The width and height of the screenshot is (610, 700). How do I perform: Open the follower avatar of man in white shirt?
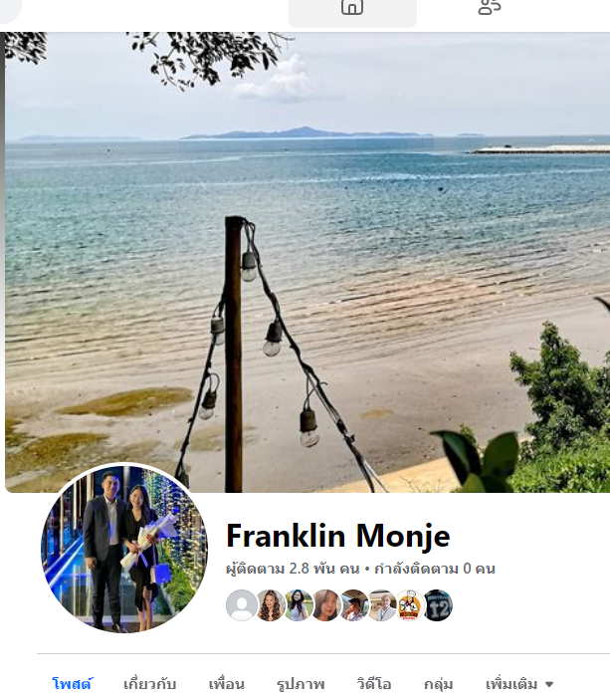[x=382, y=605]
